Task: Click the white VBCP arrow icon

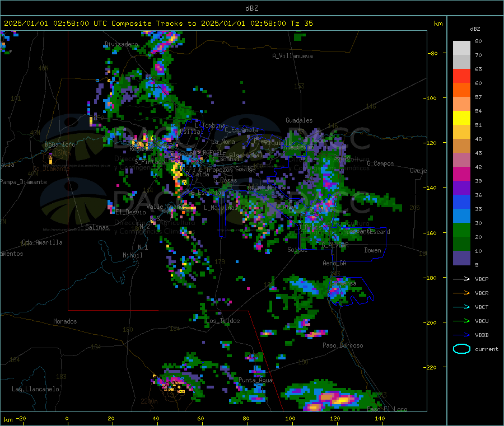Action: [461, 279]
